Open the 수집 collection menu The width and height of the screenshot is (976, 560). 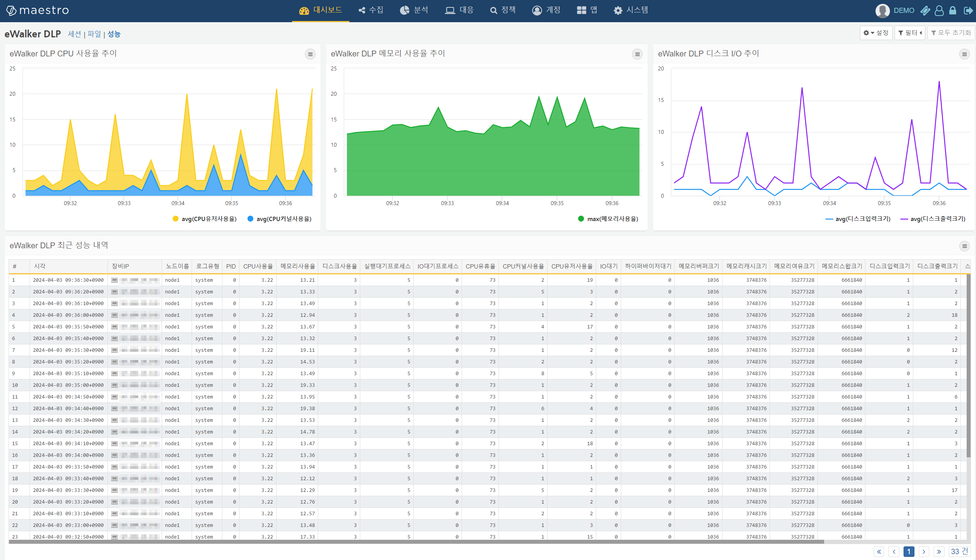(x=371, y=10)
